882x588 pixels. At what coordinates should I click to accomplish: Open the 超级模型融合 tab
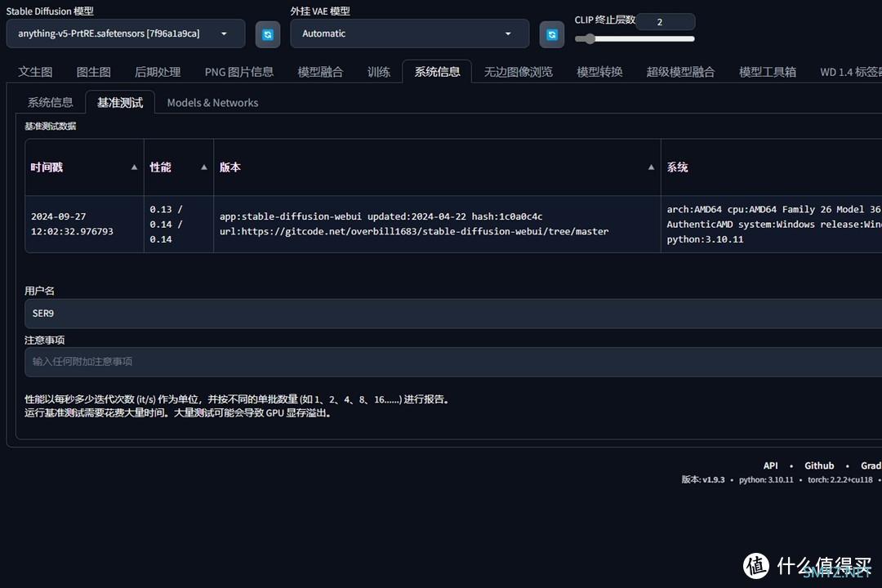coord(680,72)
